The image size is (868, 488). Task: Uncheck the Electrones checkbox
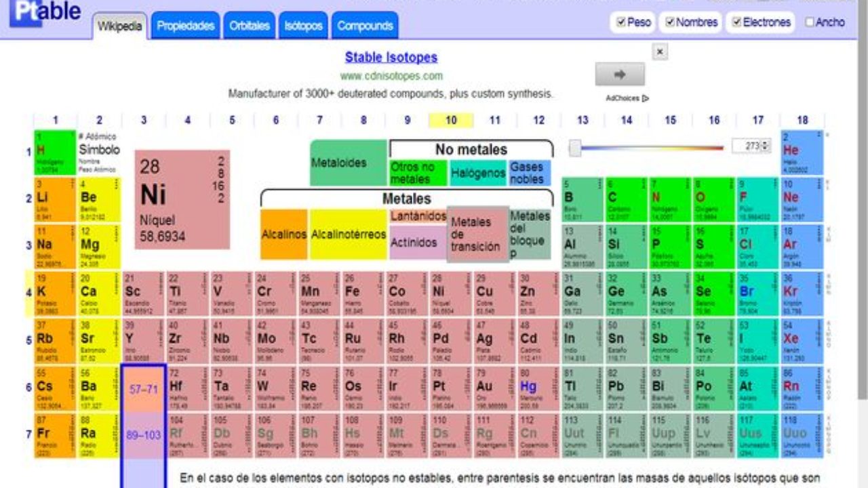[x=736, y=22]
